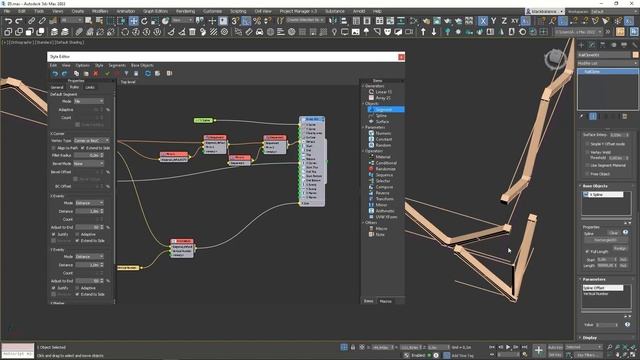Toggle the Percent Snap button

[x=257, y=21]
